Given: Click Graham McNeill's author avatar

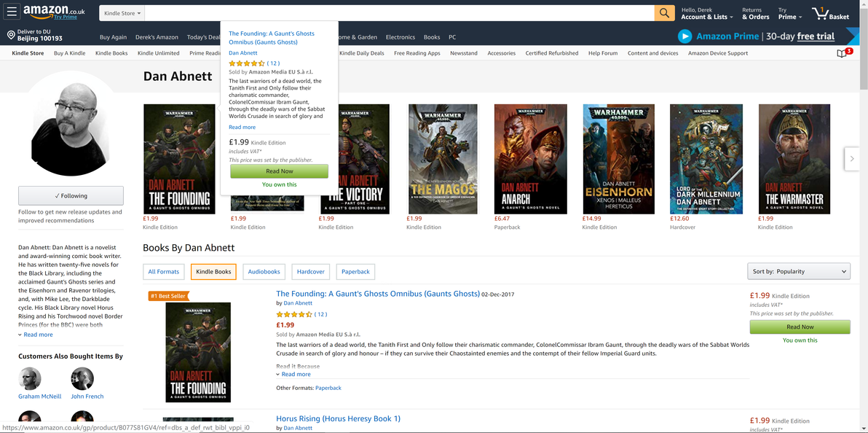Looking at the screenshot, I should tap(30, 378).
